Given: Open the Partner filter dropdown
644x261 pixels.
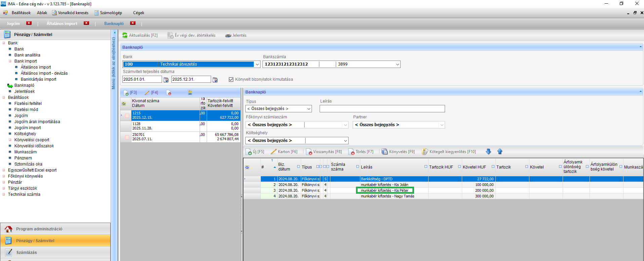Looking at the screenshot, I should click(442, 125).
